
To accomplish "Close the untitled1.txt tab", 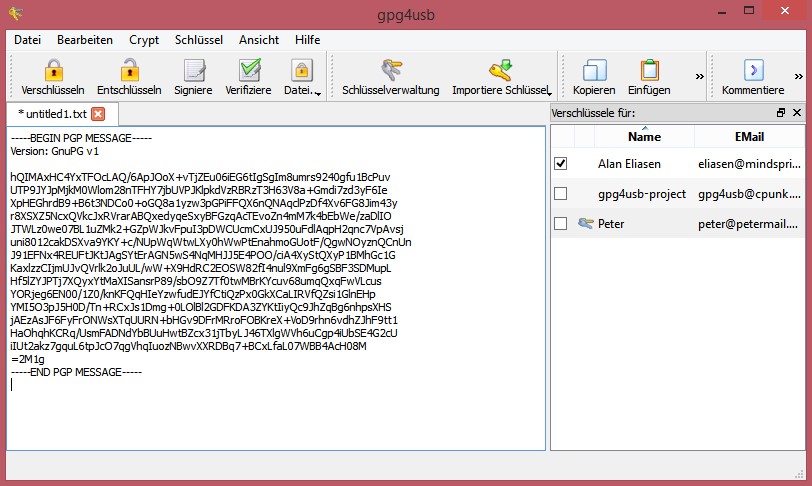I will 98,114.
